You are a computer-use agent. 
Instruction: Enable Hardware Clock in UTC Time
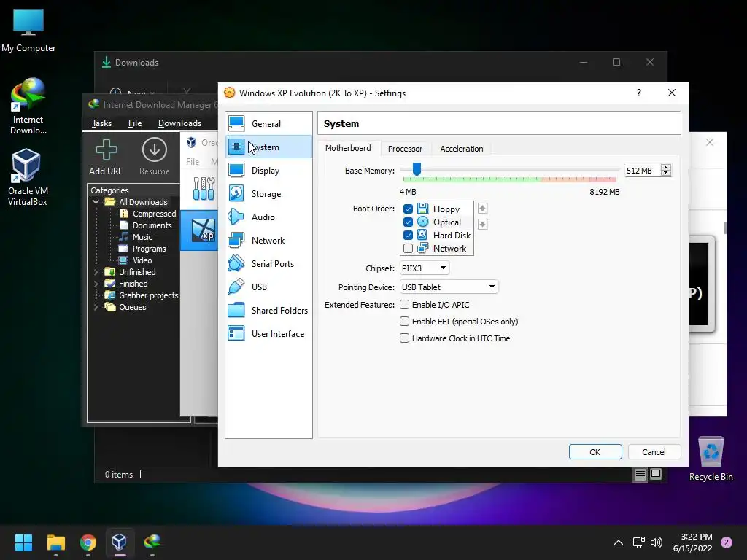(x=404, y=338)
